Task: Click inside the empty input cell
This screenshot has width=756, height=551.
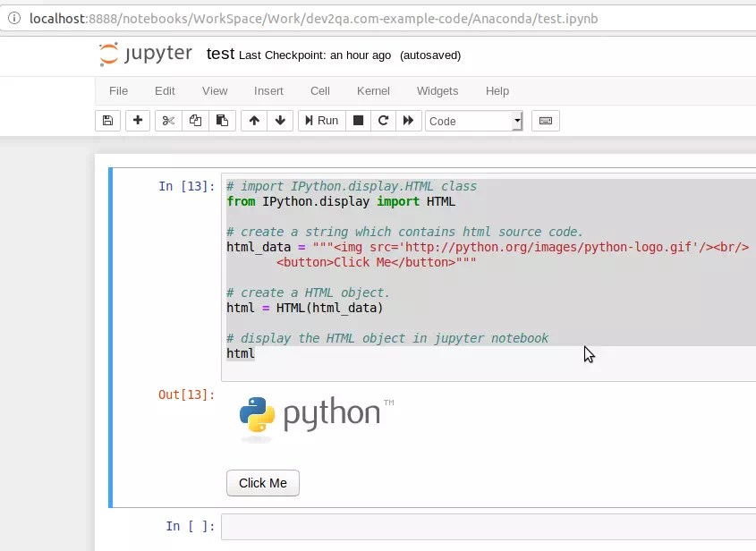Action: tap(403, 526)
